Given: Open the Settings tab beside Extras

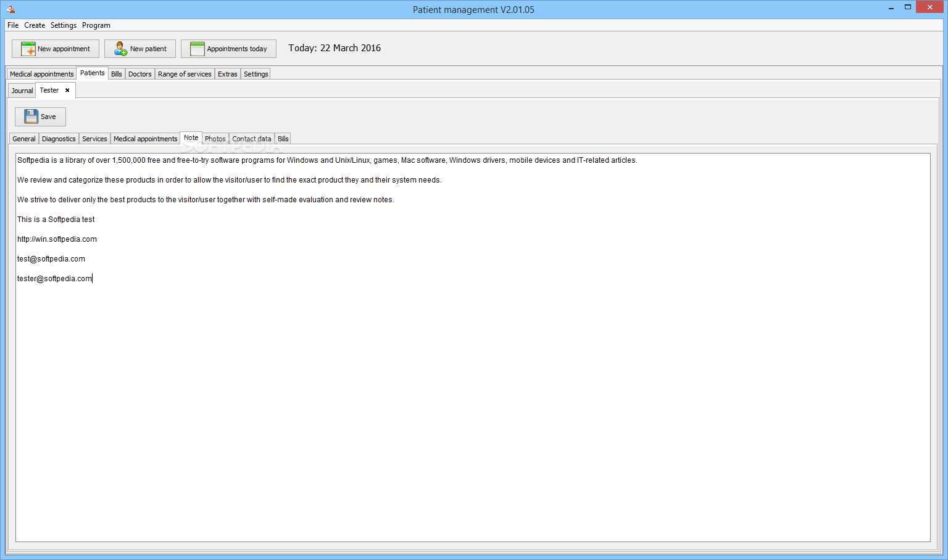Looking at the screenshot, I should (x=256, y=74).
